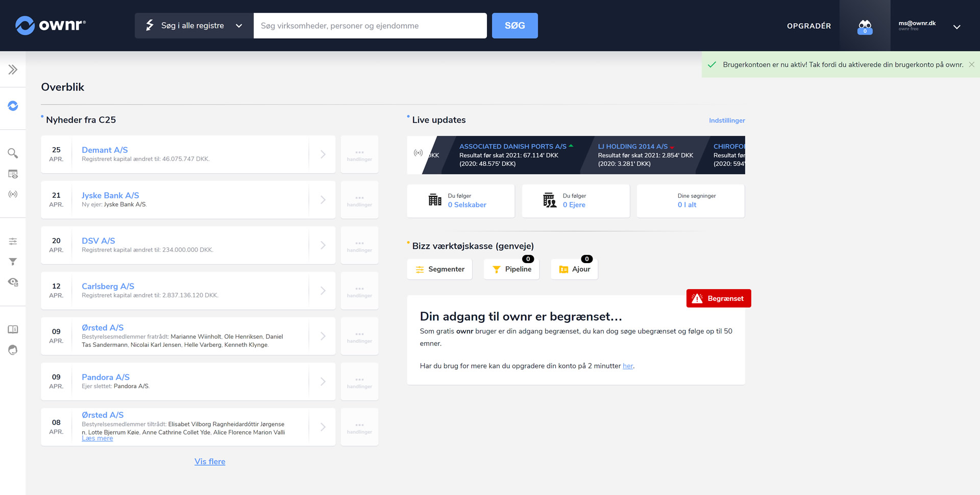The width and height of the screenshot is (980, 495).
Task: Open the '0 Ejere' followed owners card
Action: [576, 201]
